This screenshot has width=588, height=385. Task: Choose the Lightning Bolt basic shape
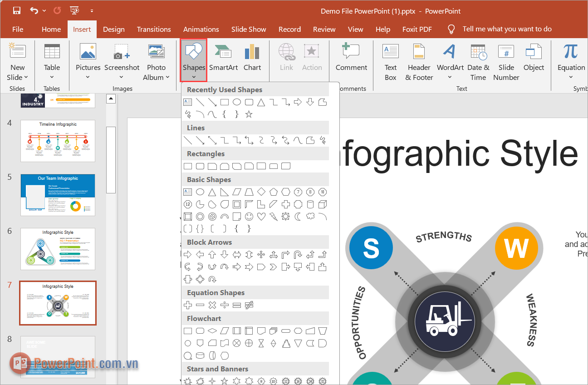(x=274, y=217)
